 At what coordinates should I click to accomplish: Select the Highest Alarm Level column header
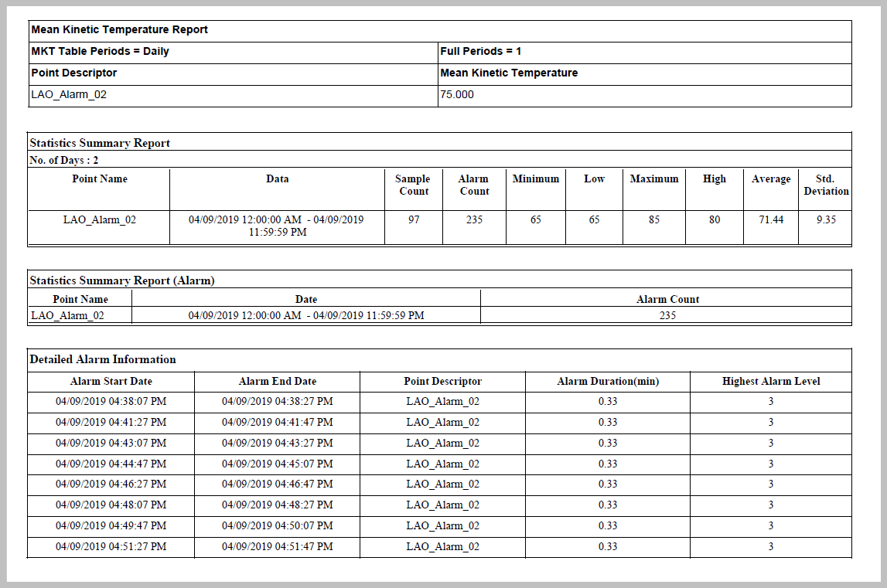click(771, 382)
